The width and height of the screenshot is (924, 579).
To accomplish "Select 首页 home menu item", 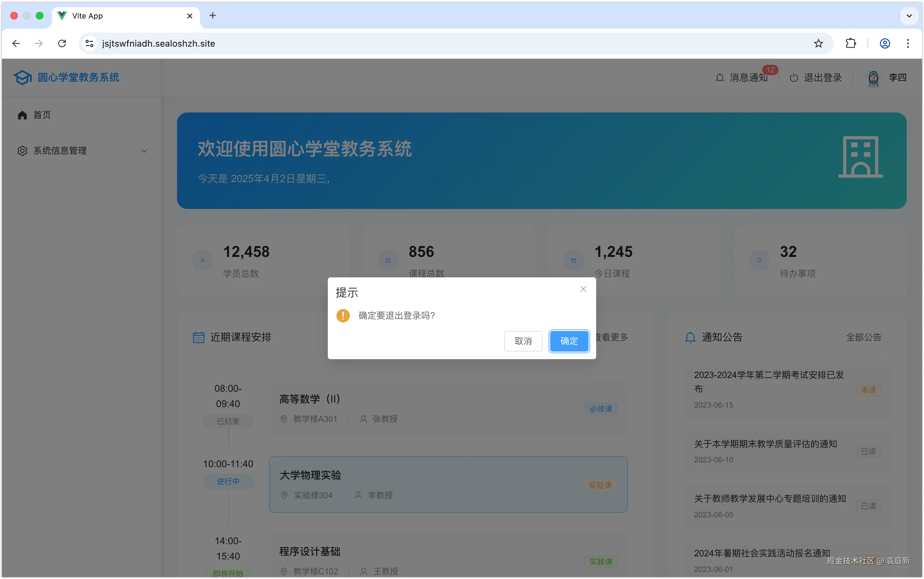I will pos(42,115).
